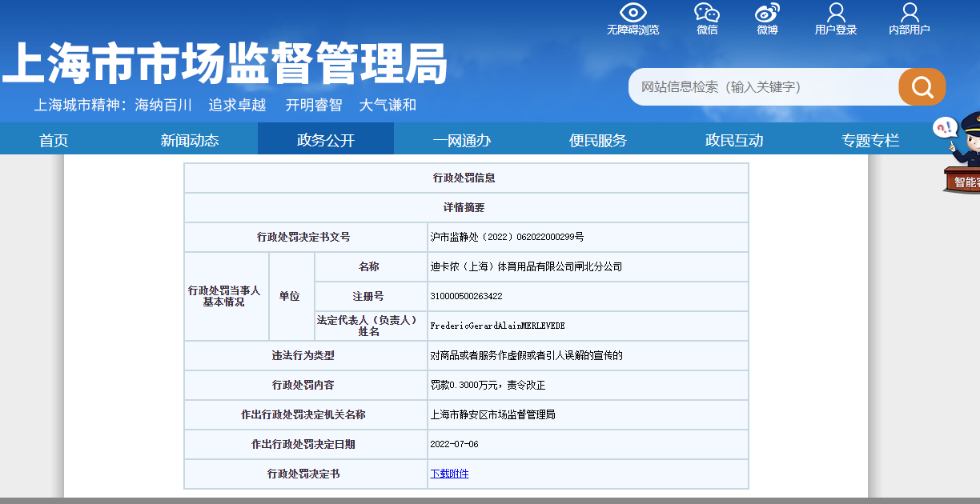Switch to the 新闻动态 news tab

(191, 138)
